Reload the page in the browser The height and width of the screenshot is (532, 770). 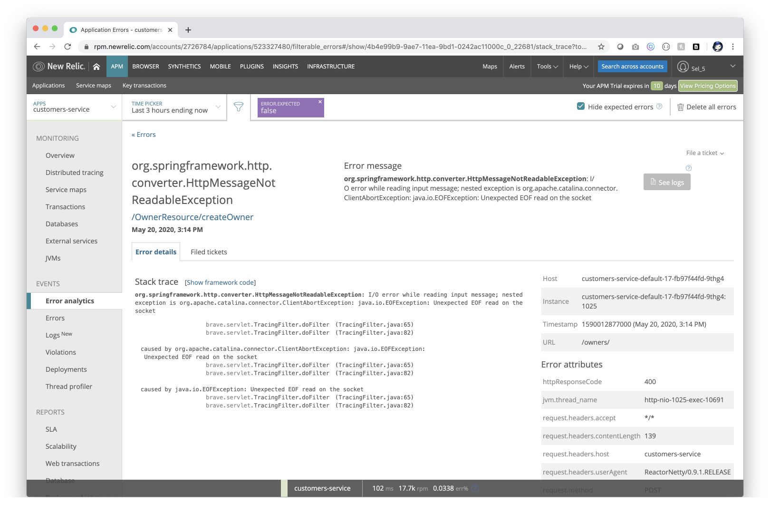67,47
